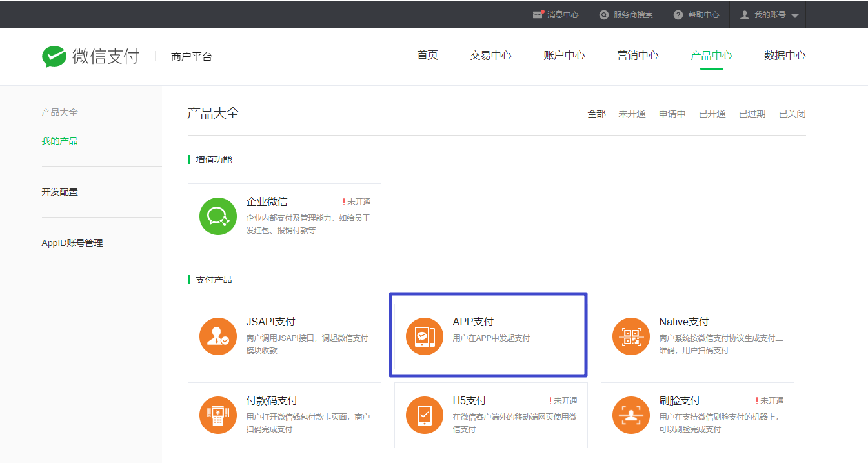Viewport: 868px width, 463px height.
Task: Switch to the 交易中心 tab
Action: [490, 56]
